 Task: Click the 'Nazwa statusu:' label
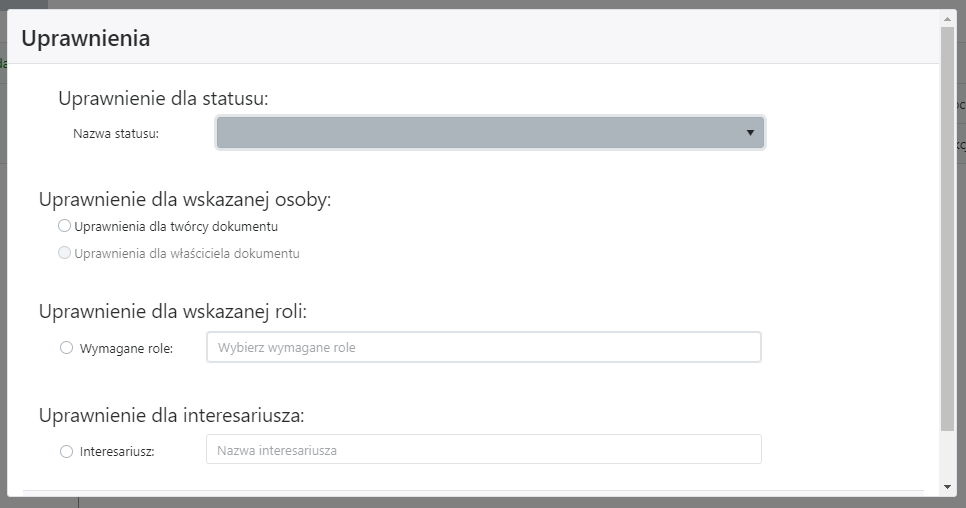116,134
